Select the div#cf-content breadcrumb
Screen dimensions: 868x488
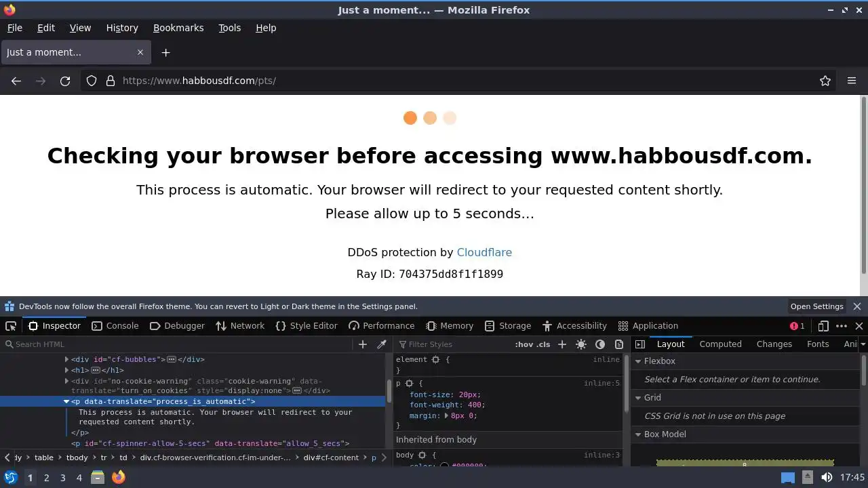point(331,457)
